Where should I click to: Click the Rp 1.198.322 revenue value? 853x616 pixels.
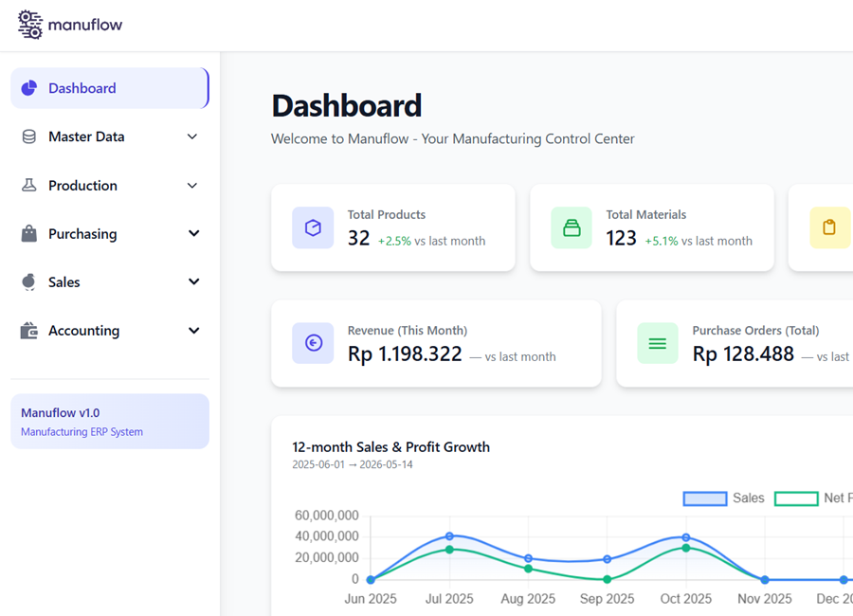(x=405, y=354)
